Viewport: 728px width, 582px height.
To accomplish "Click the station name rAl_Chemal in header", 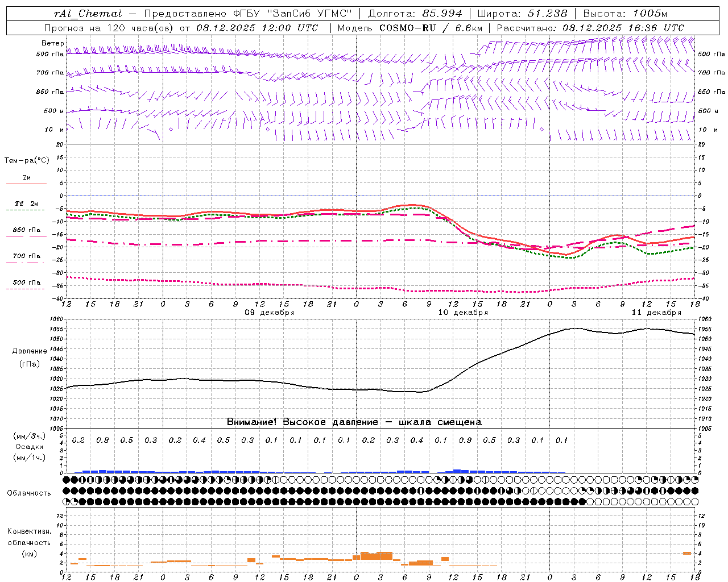I will click(88, 14).
